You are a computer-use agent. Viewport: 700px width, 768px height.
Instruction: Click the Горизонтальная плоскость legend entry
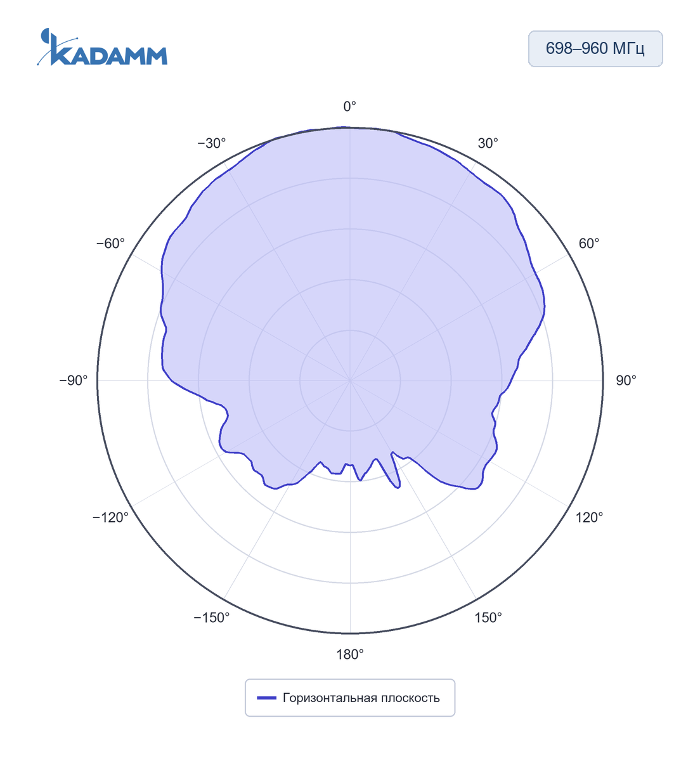click(349, 698)
